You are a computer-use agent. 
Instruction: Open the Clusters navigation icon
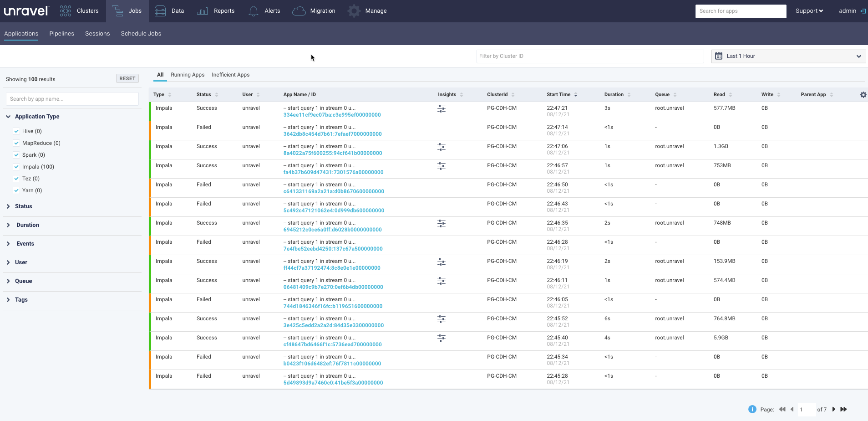(x=66, y=11)
